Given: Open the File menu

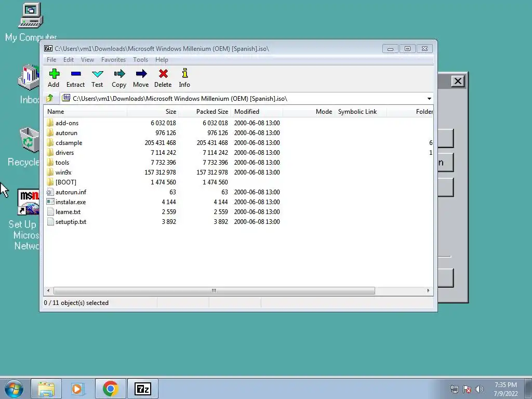Looking at the screenshot, I should pos(51,60).
